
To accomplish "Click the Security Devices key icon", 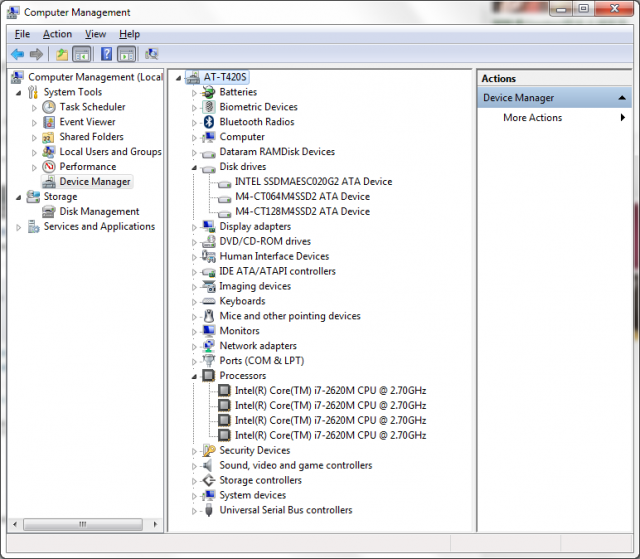I will pos(209,450).
